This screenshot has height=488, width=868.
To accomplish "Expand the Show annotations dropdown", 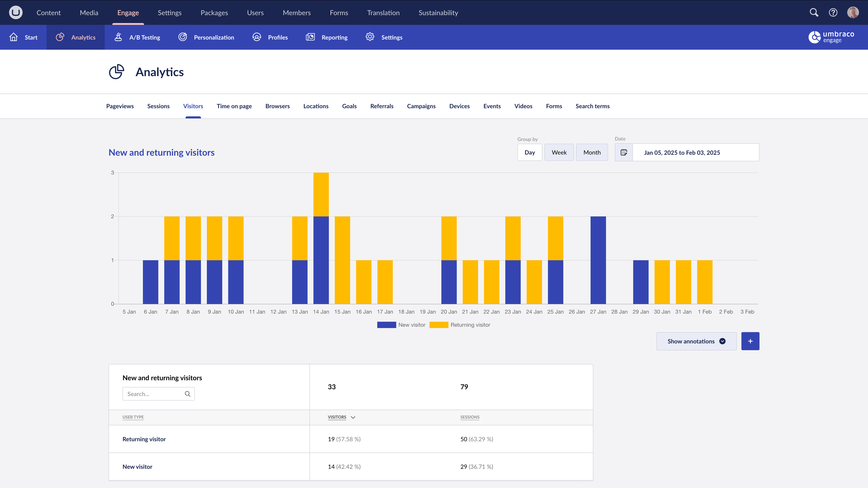I will tap(696, 341).
